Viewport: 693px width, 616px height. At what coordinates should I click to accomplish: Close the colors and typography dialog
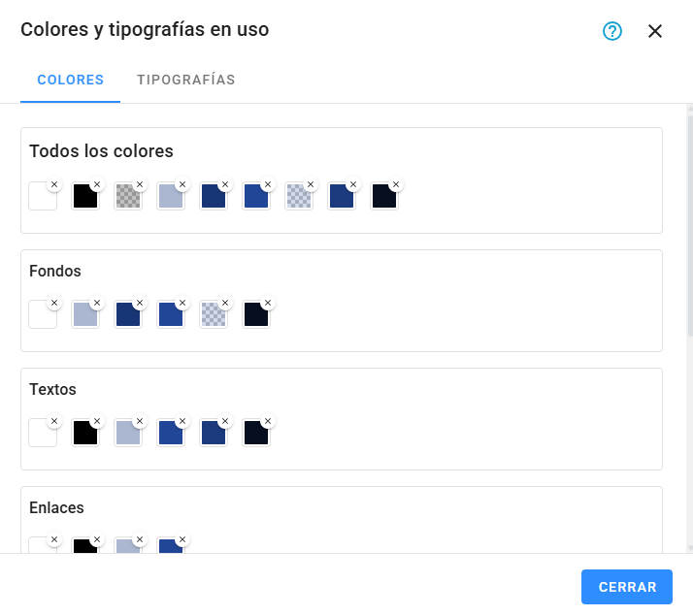click(655, 31)
